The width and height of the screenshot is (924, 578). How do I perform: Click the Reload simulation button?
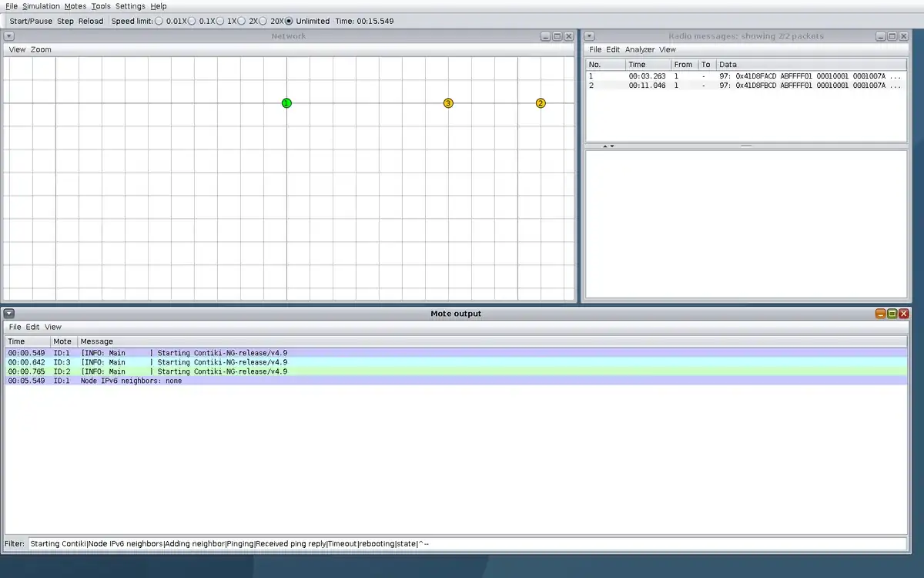tap(91, 21)
